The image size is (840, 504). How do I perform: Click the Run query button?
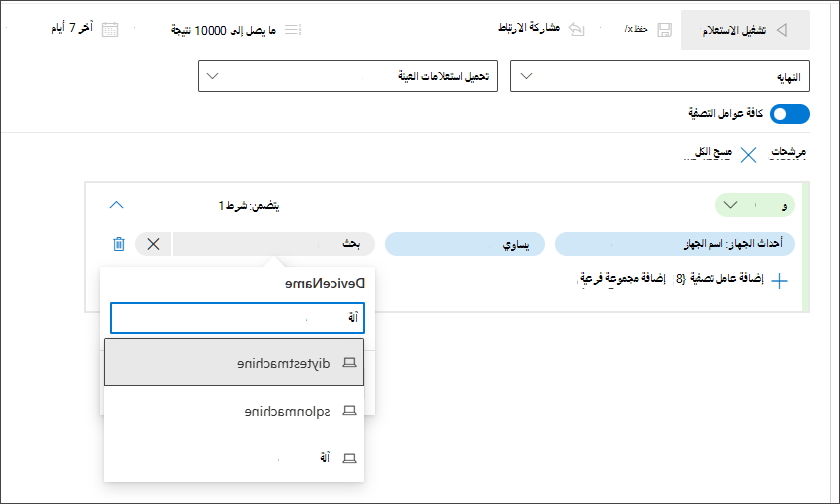[745, 30]
